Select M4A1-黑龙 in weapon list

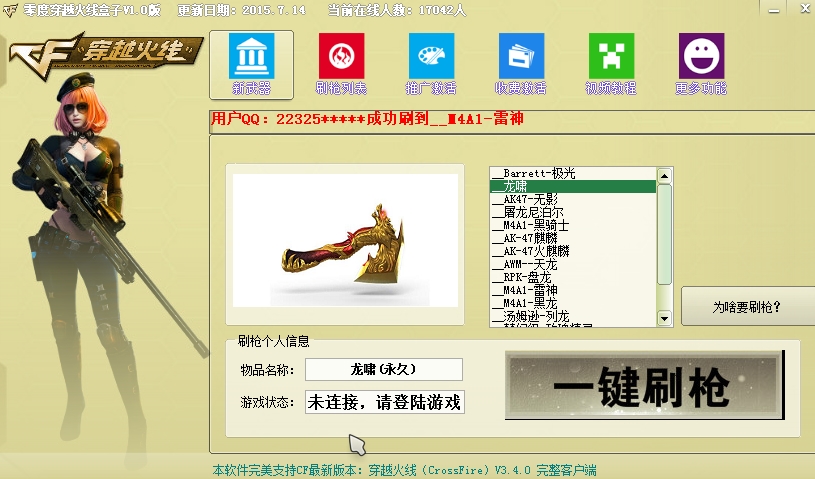click(x=573, y=303)
